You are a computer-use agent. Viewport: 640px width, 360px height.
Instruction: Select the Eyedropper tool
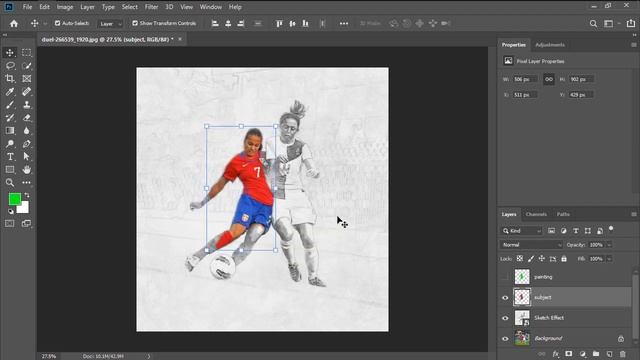pyautogui.click(x=10, y=91)
